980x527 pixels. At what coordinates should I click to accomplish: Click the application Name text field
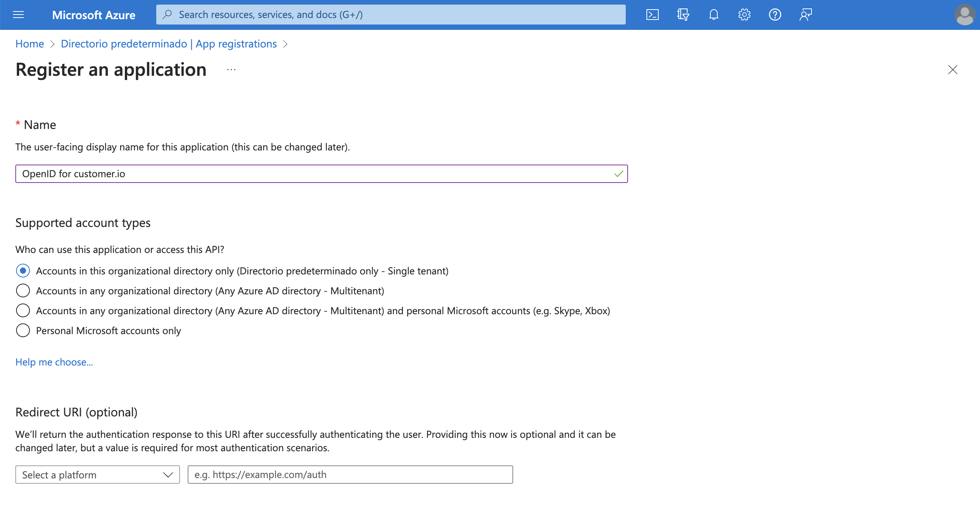314,174
